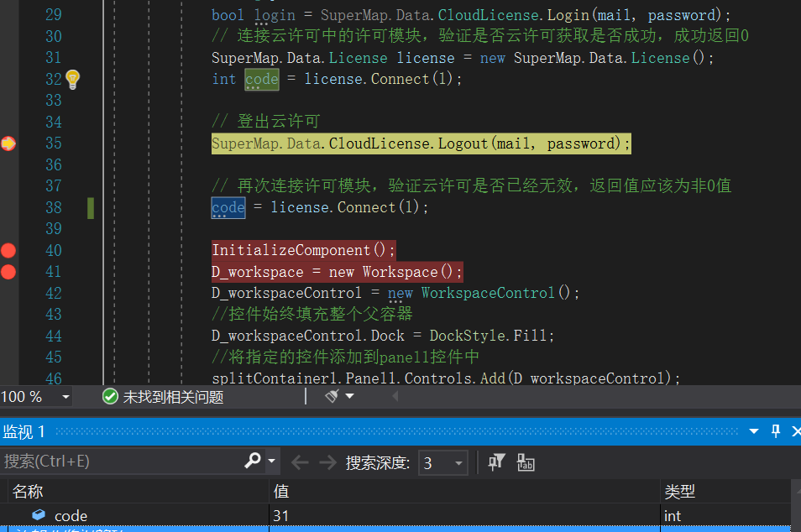801x532 pixels.
Task: Go to the previous search result arrow
Action: pos(300,462)
